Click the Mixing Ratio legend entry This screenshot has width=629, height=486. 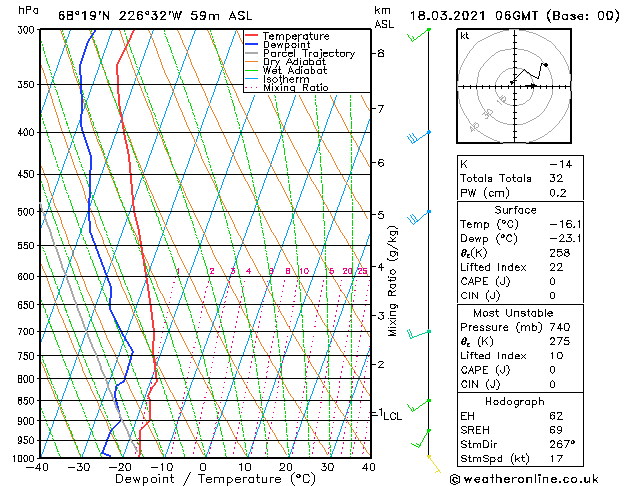(295, 88)
